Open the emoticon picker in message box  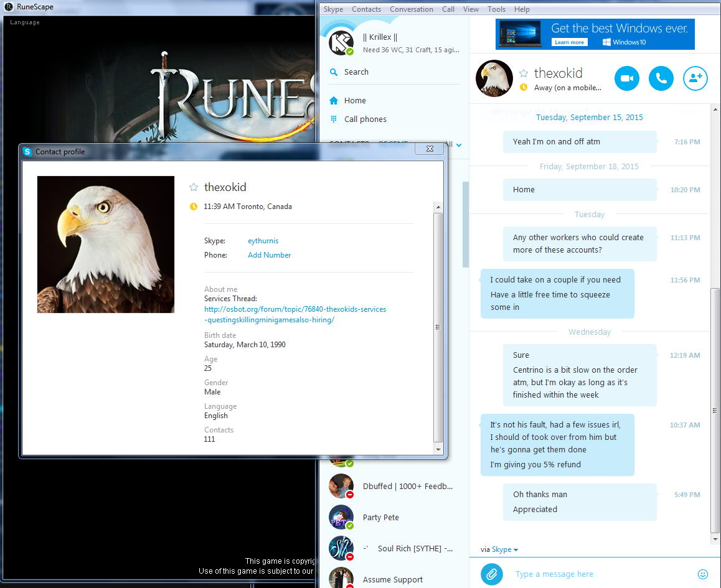click(x=702, y=574)
